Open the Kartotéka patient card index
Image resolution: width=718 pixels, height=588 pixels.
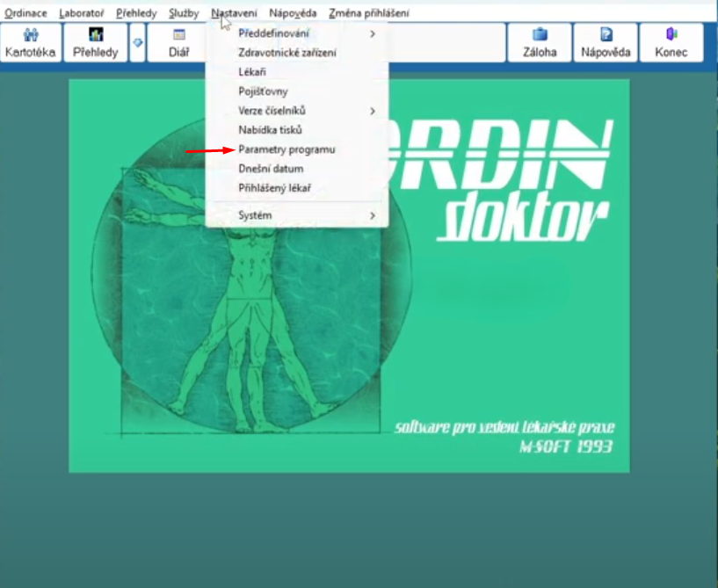coord(31,42)
